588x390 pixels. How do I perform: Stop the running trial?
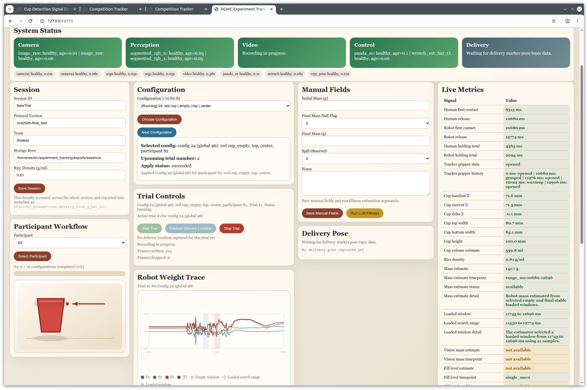click(x=232, y=229)
